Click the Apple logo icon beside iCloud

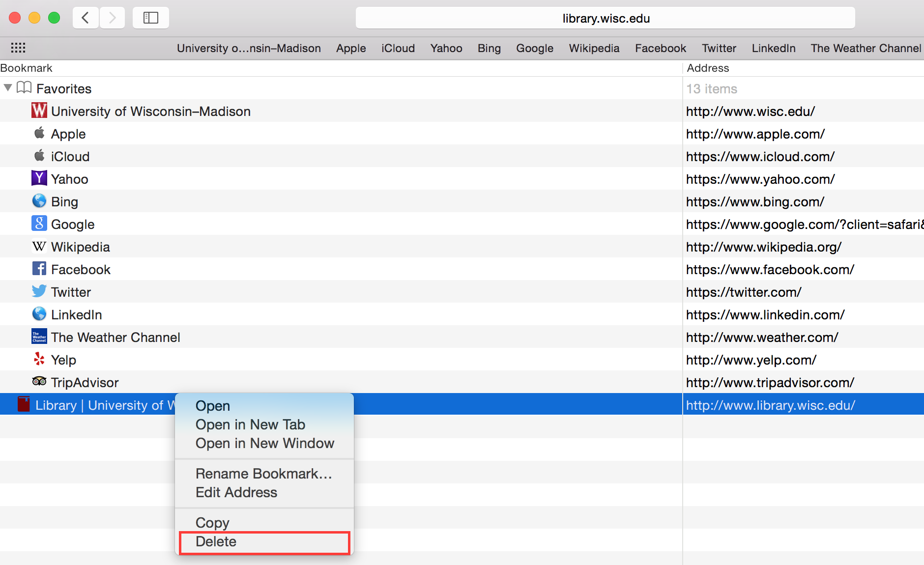[39, 156]
